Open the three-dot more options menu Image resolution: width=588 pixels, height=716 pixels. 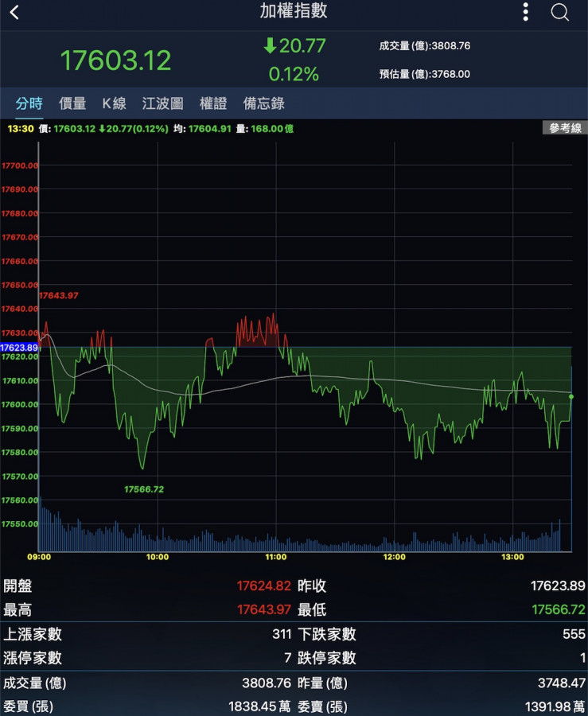tap(525, 12)
